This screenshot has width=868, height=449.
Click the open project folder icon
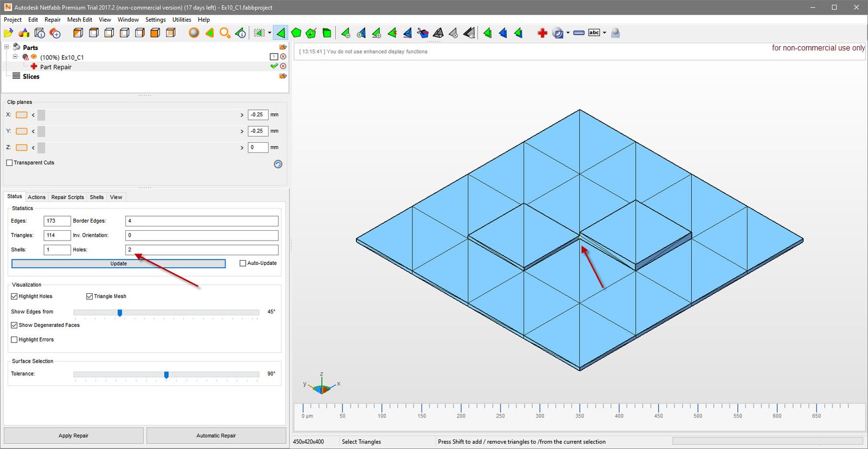8,33
